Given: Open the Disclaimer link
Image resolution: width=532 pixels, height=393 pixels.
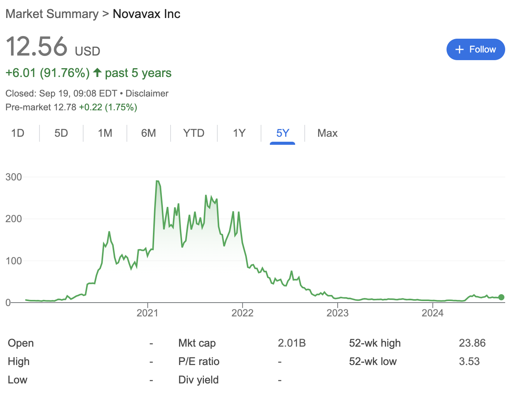Looking at the screenshot, I should point(147,93).
